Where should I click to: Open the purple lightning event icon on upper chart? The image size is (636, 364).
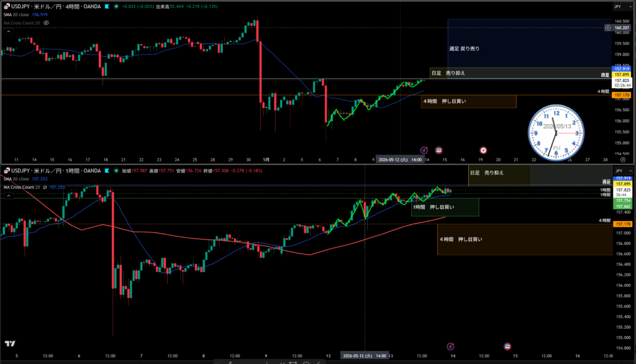424,150
